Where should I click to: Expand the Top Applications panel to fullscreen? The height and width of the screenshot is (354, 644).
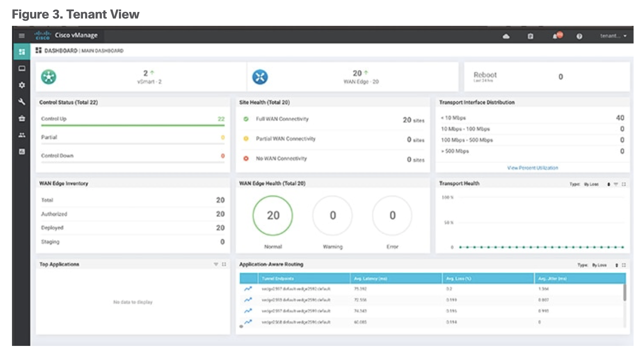224,264
